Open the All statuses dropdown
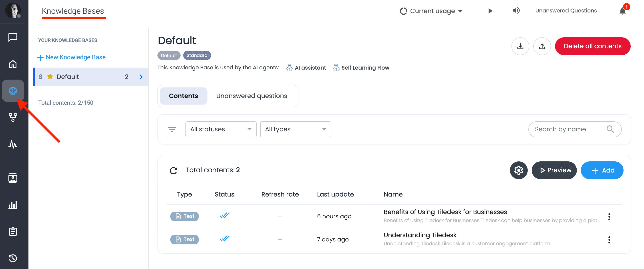 (221, 129)
